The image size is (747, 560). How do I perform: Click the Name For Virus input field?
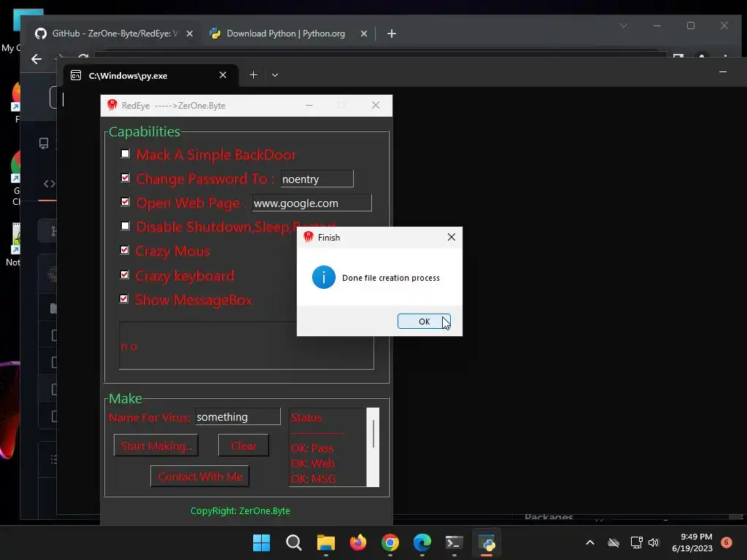click(x=238, y=416)
